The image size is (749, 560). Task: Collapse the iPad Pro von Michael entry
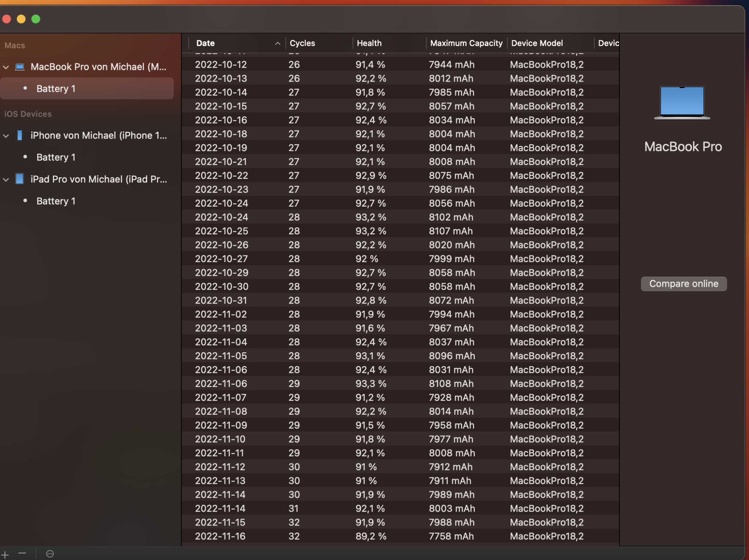(6, 180)
